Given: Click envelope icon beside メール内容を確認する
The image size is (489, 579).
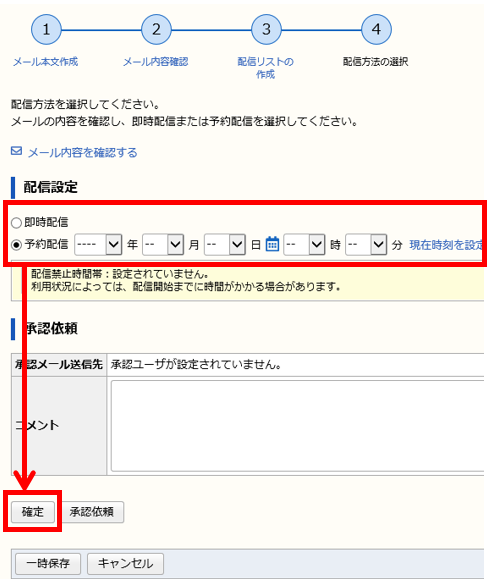Looking at the screenshot, I should coord(16,151).
